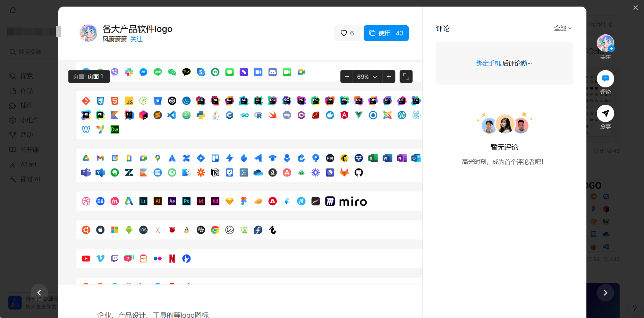The width and height of the screenshot is (644, 318).
Task: Click the Twitch logo icon
Action: pyautogui.click(x=115, y=259)
